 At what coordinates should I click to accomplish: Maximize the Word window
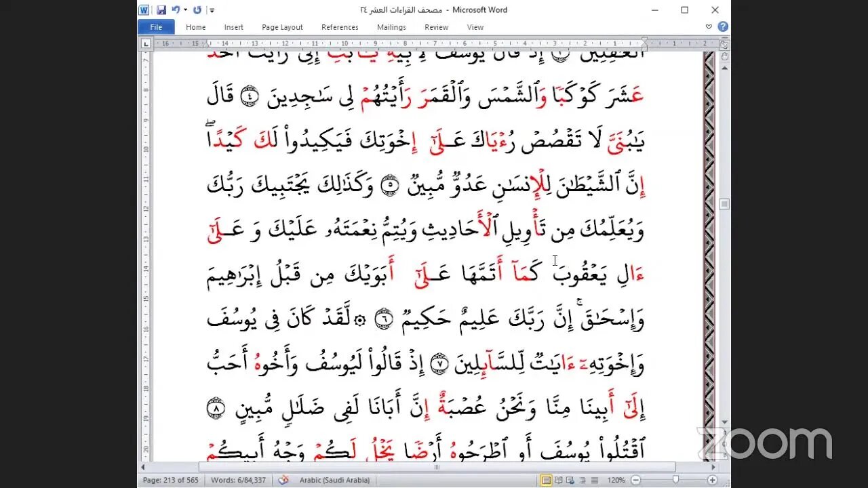pyautogui.click(x=685, y=10)
